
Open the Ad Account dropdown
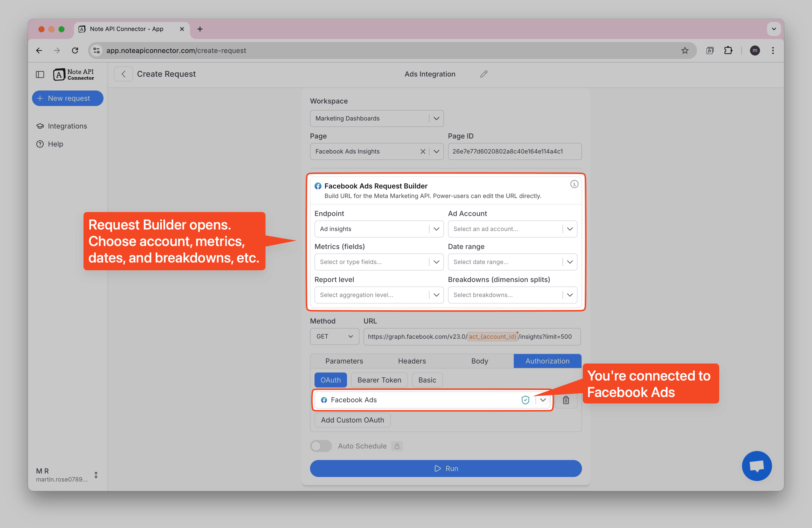[x=512, y=229]
